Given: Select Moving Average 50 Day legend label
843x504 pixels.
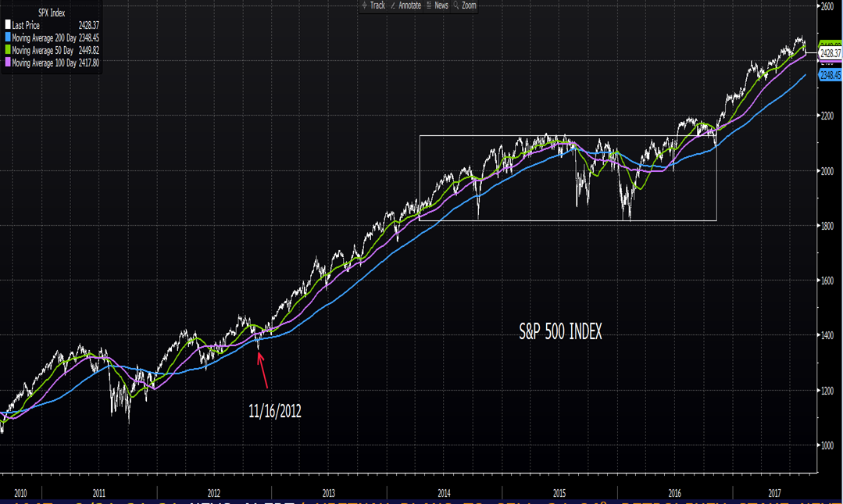Looking at the screenshot, I should click(x=42, y=50).
